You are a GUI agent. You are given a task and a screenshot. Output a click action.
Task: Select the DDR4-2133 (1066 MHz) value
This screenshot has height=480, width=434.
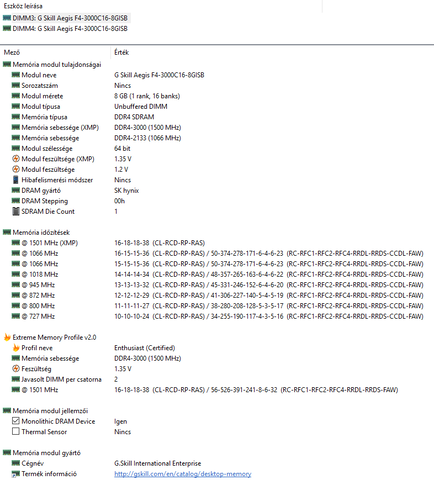tap(148, 138)
